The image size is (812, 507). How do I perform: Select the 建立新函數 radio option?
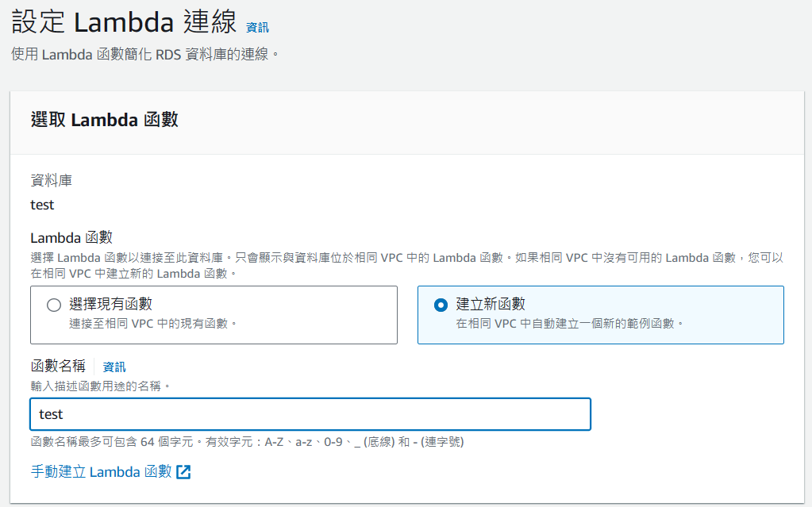pyautogui.click(x=441, y=305)
